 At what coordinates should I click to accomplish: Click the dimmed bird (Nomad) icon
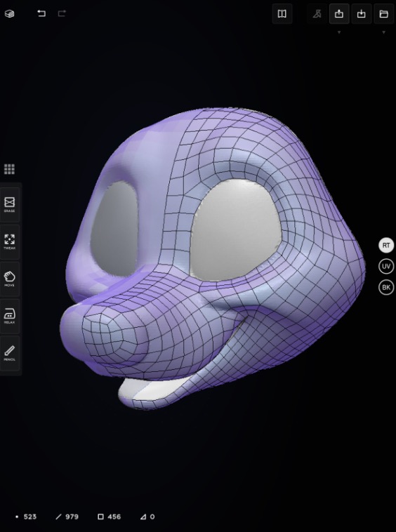317,13
